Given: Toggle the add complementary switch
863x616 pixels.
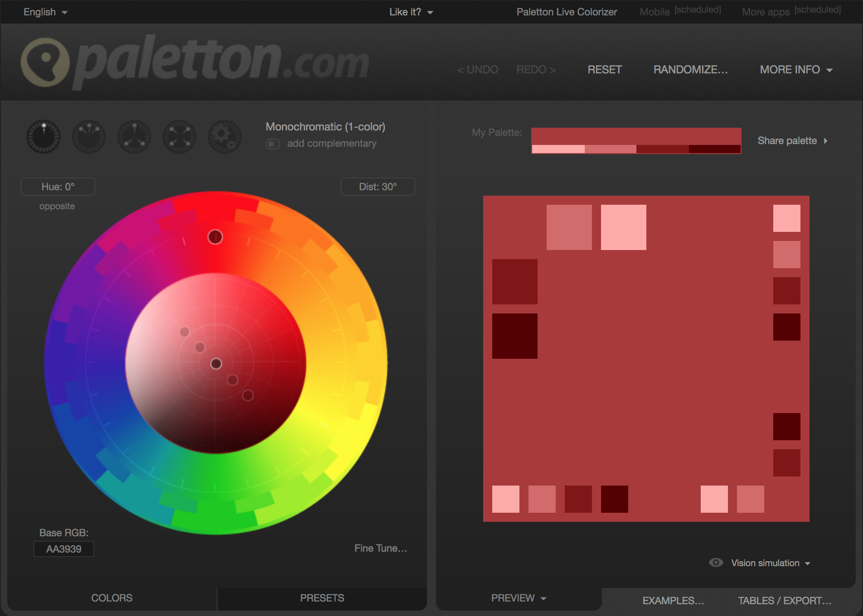Looking at the screenshot, I should pos(272,144).
